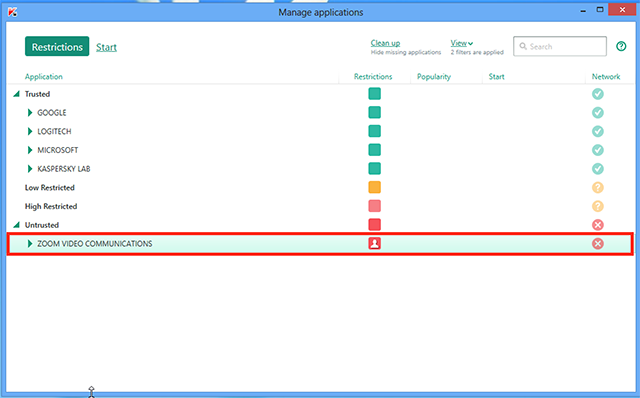Expand the ZOOM VIDEO COMMUNICATIONS group
This screenshot has width=640, height=398.
pos(29,244)
